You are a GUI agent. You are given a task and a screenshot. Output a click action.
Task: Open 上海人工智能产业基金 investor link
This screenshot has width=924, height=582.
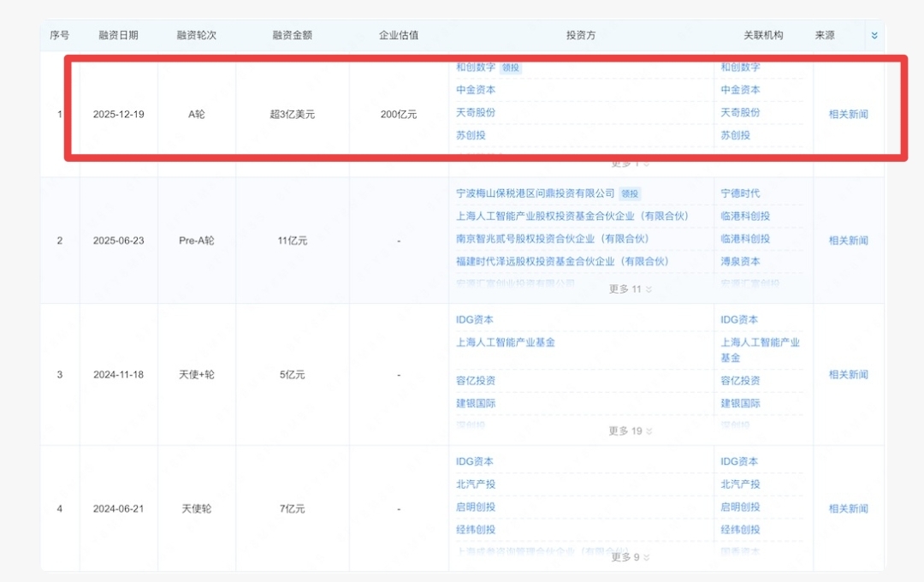[505, 342]
